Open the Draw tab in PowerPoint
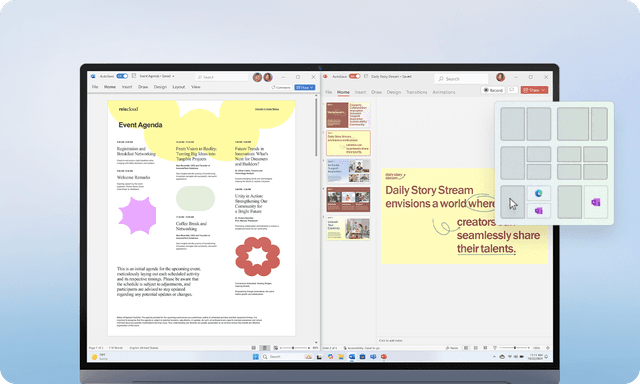 [x=376, y=92]
